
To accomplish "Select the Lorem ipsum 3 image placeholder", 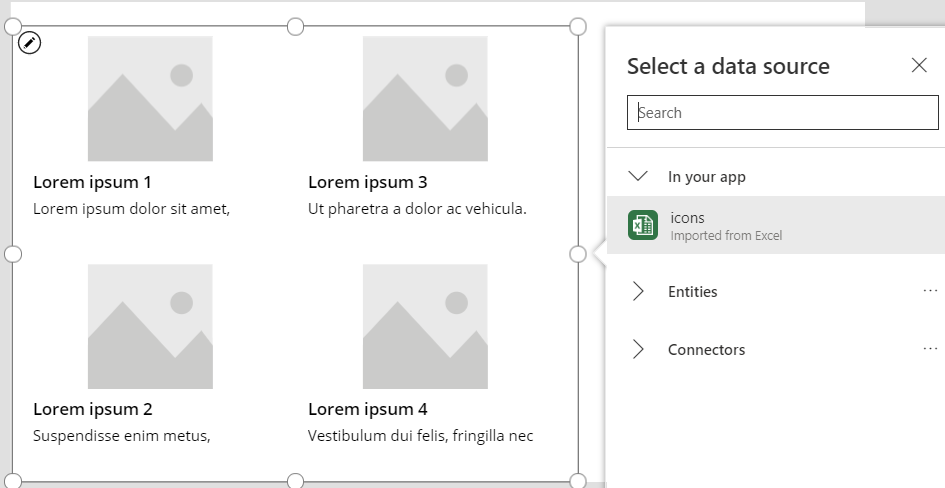I will tap(425, 99).
